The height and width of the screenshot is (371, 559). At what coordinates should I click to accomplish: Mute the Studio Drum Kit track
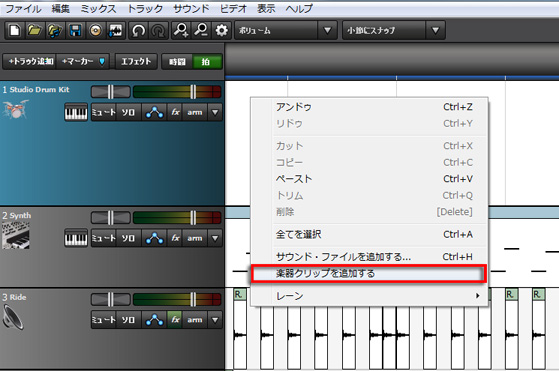[104, 113]
